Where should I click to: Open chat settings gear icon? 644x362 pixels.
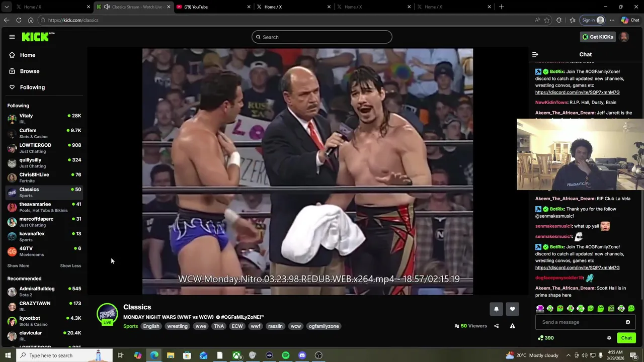click(x=609, y=338)
